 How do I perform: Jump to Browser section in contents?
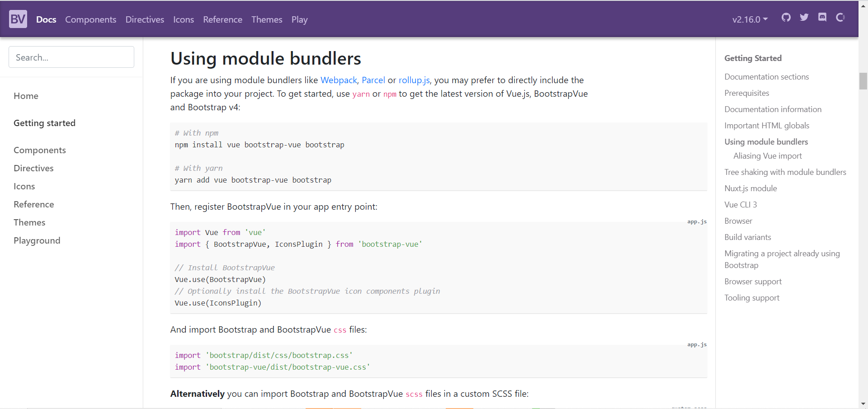[738, 221]
